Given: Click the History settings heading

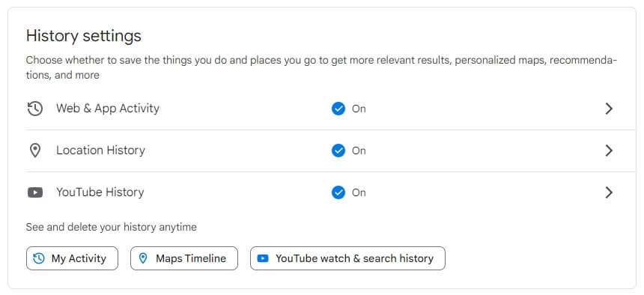Looking at the screenshot, I should (83, 36).
